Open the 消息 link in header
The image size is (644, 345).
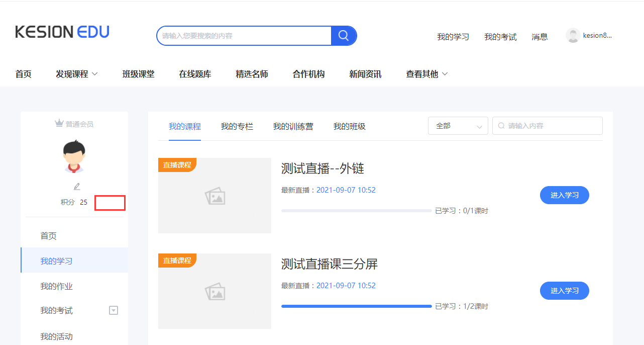click(540, 37)
